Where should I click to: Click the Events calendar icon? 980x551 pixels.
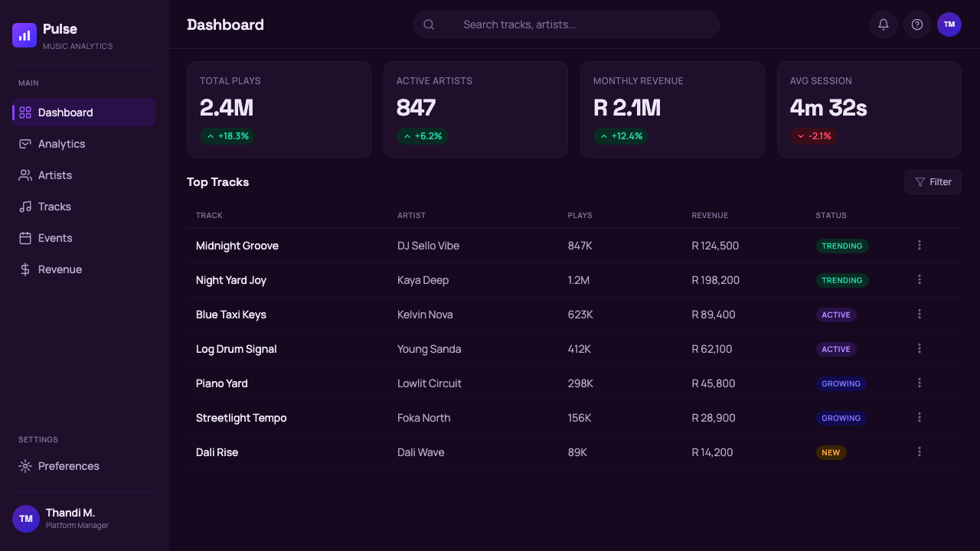pos(25,238)
